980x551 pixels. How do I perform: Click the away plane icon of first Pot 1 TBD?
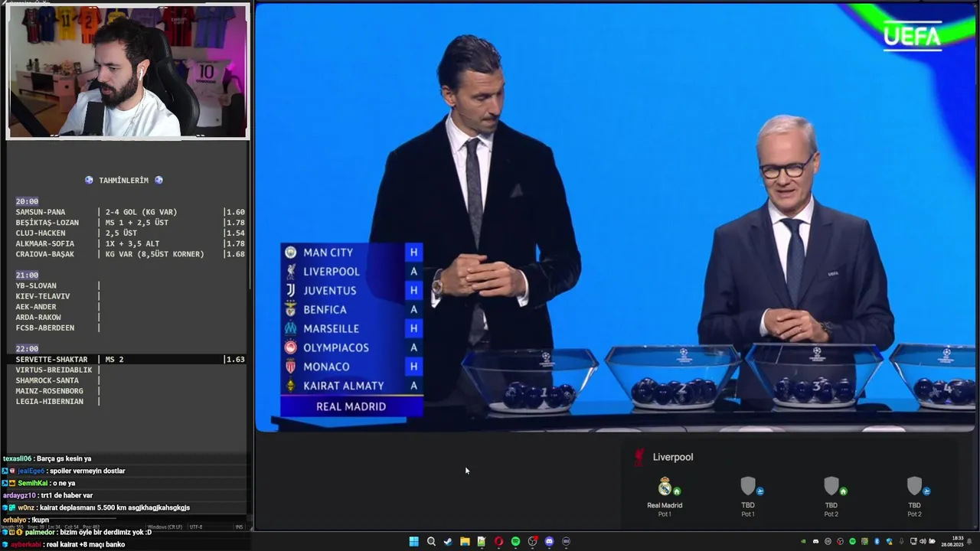(x=760, y=491)
